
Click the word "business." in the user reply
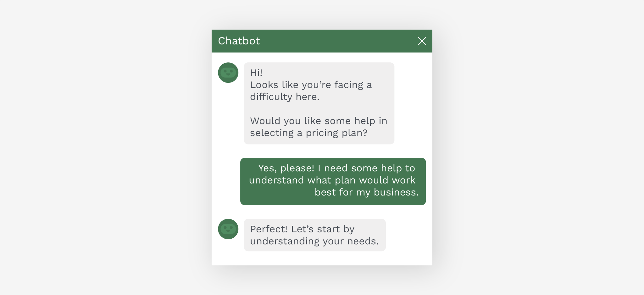pyautogui.click(x=396, y=192)
